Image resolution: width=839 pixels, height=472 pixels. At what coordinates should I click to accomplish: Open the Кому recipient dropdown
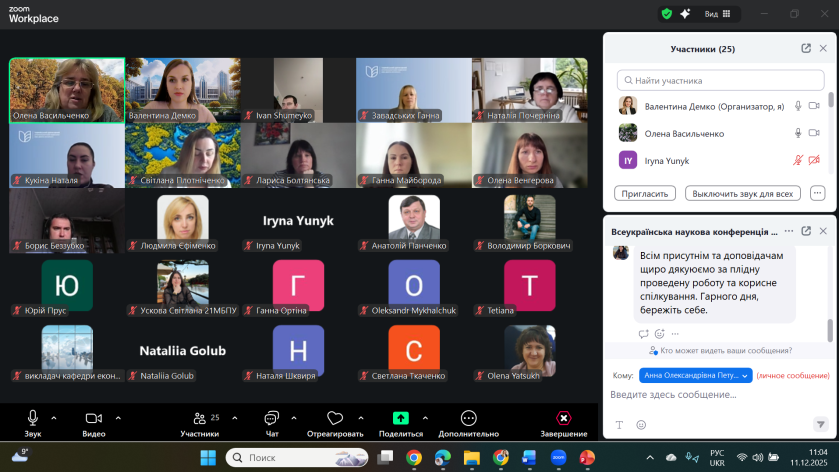(696, 375)
